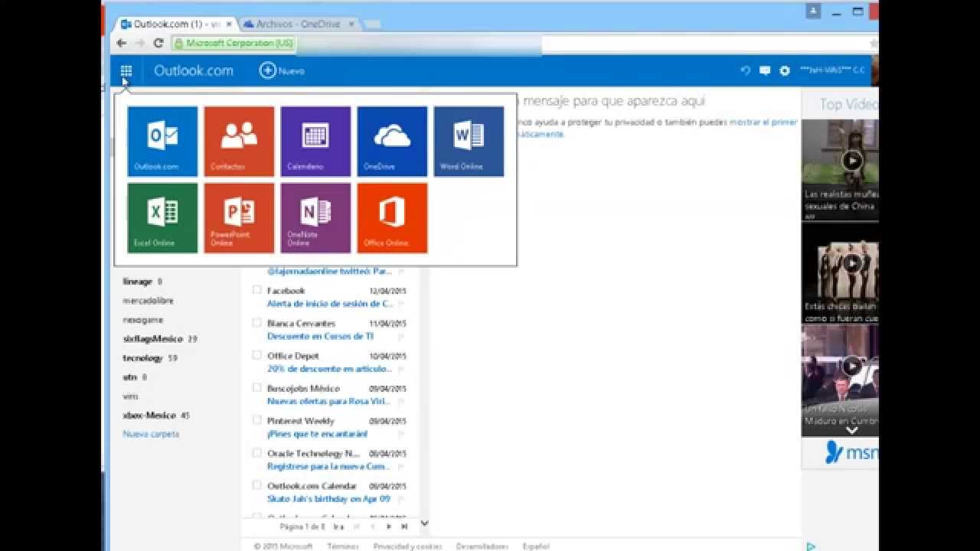The image size is (980, 551).
Task: Play the 'Las realistas muñecas' video
Action: pos(851,161)
